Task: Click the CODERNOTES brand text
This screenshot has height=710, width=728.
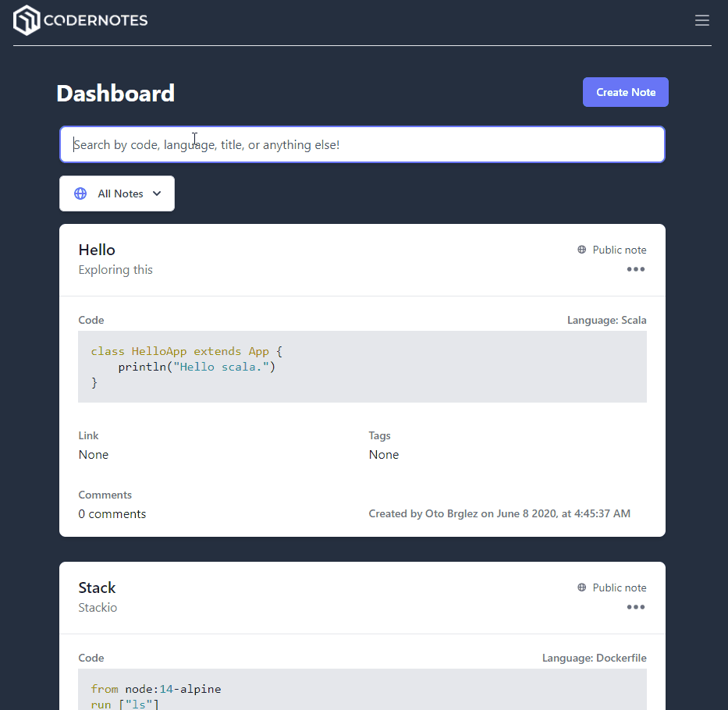Action: [96, 20]
